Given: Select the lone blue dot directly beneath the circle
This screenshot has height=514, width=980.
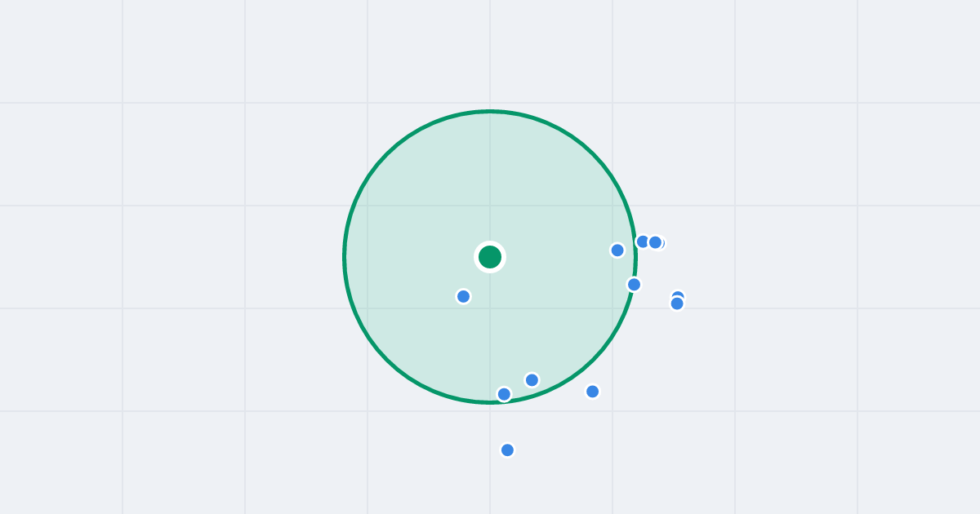Looking at the screenshot, I should click(507, 450).
